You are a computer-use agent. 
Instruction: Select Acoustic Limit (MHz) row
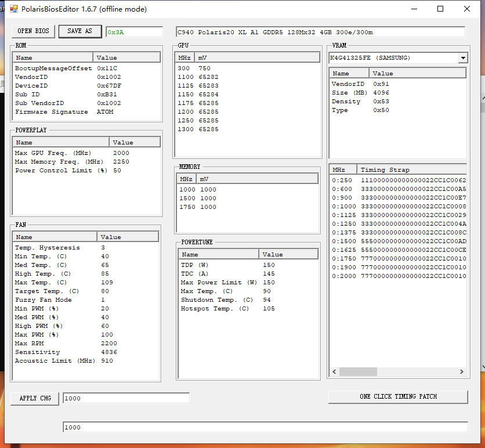(86, 361)
